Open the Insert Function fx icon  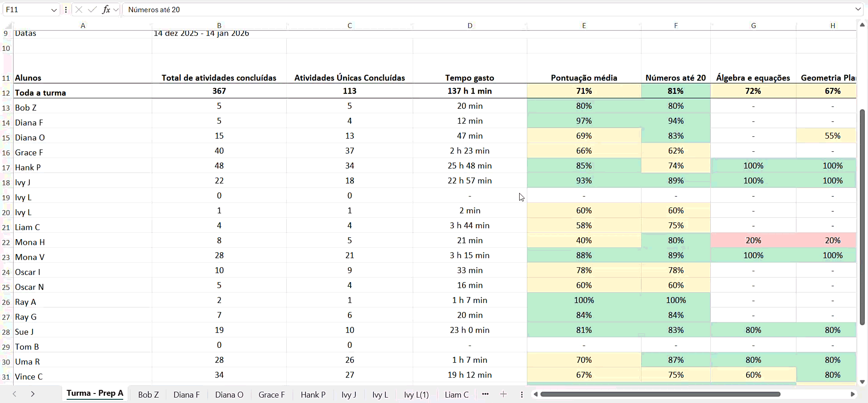click(106, 10)
